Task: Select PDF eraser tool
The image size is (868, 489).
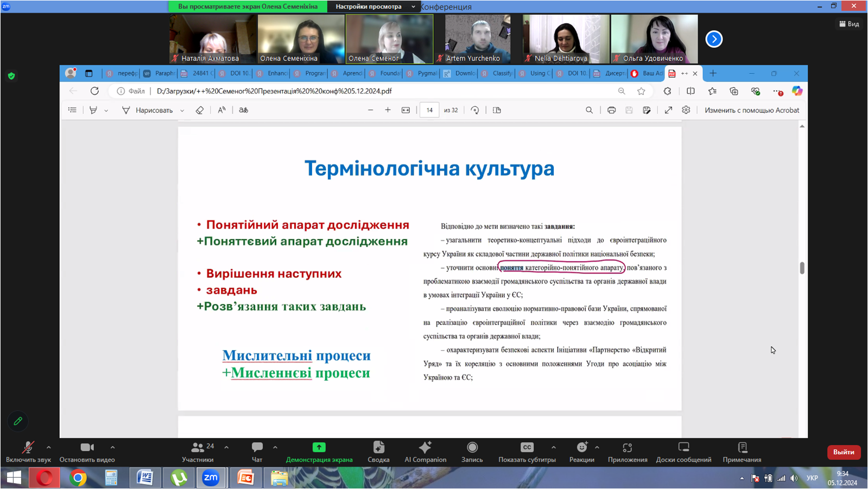Action: (x=200, y=110)
